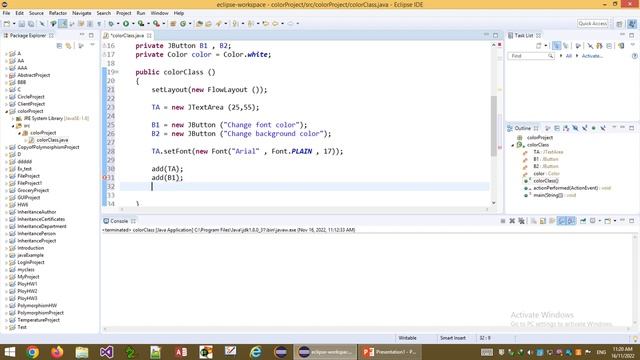Click the Activate... link in Task List
The image size is (640, 360).
[592, 56]
